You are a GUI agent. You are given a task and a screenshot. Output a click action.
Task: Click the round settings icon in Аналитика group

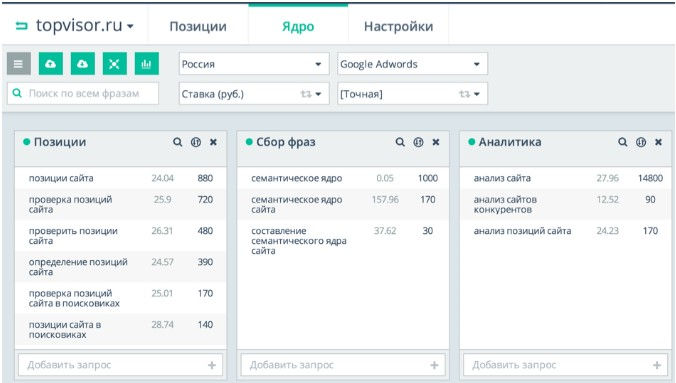tap(641, 142)
